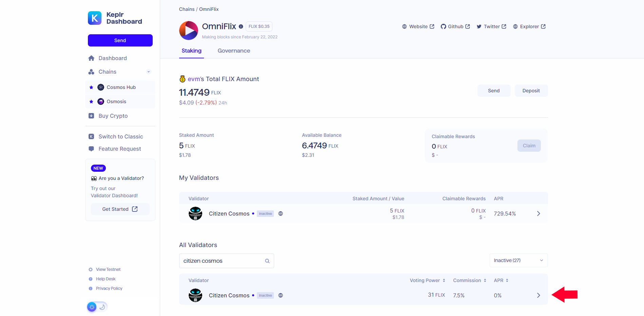This screenshot has height=316, width=644.
Task: Open Feature Request link
Action: coord(119,149)
